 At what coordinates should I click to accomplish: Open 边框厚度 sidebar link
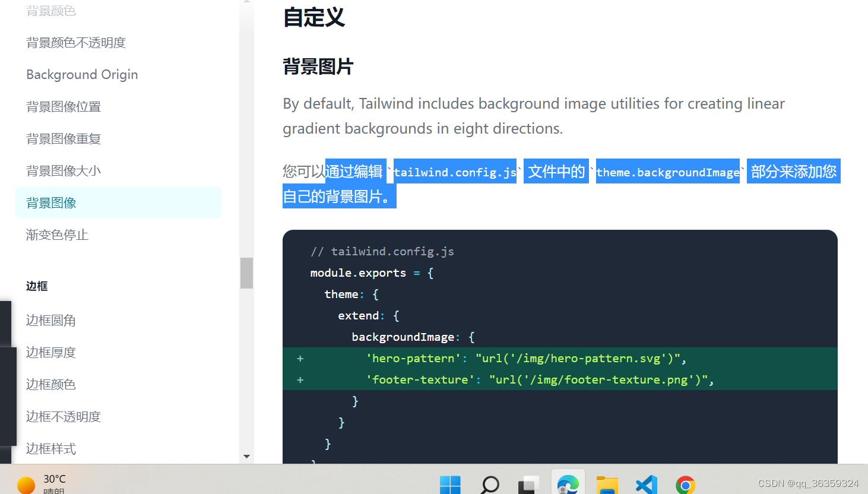tap(51, 353)
